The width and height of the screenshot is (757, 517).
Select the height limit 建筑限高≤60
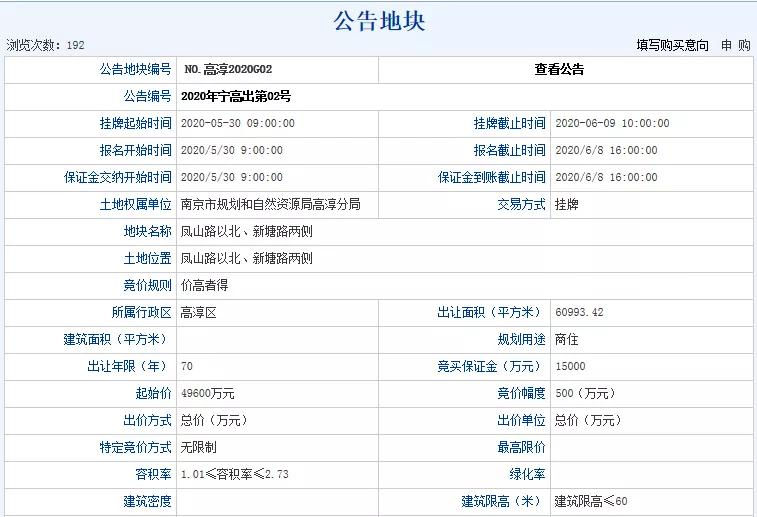[x=591, y=502]
